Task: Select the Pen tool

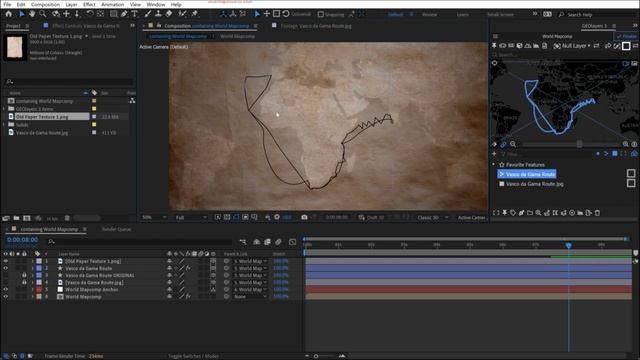Action: click(124, 14)
